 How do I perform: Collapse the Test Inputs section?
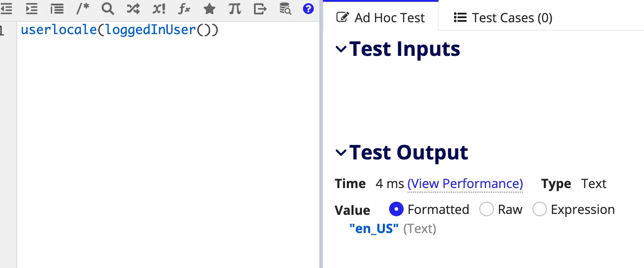[x=341, y=50]
